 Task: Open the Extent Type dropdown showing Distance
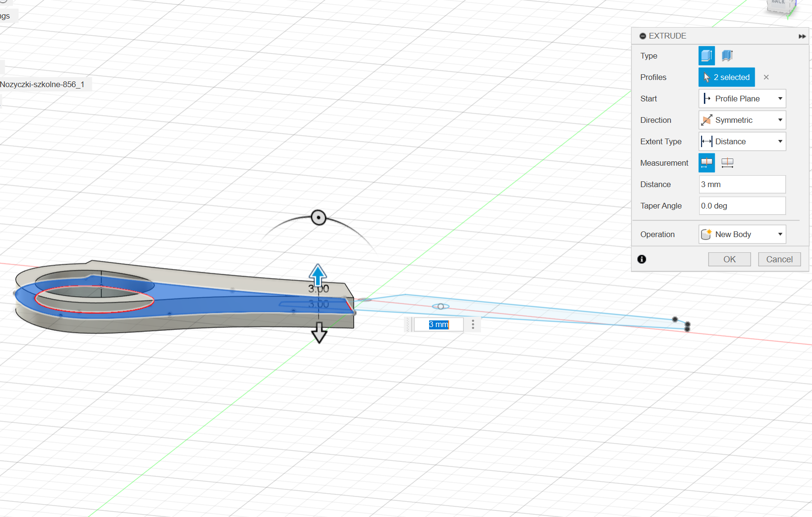(x=742, y=141)
